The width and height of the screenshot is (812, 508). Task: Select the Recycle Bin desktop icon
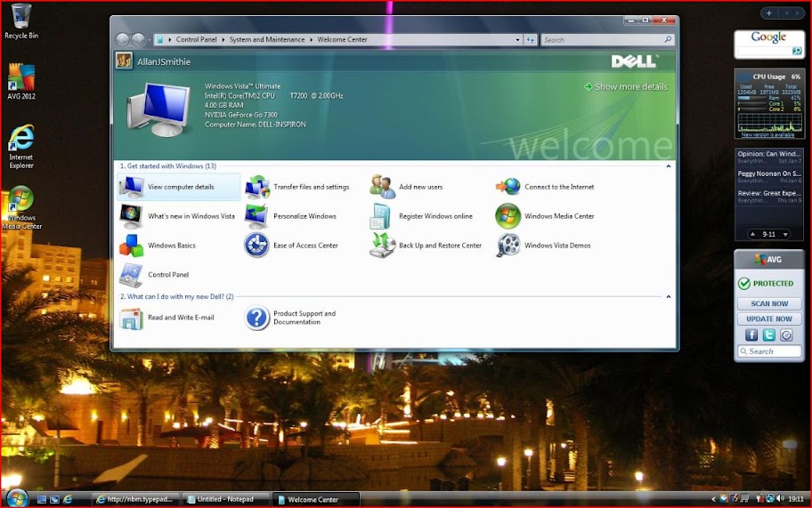21,21
